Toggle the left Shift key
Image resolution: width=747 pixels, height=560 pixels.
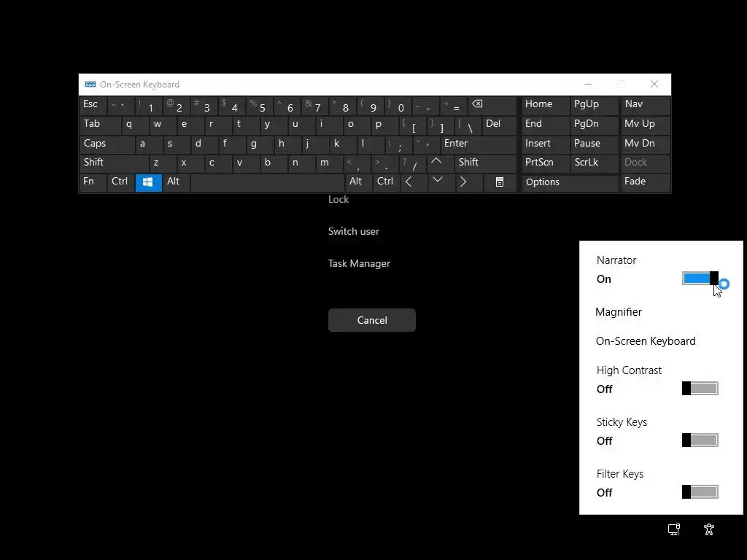coord(115,163)
